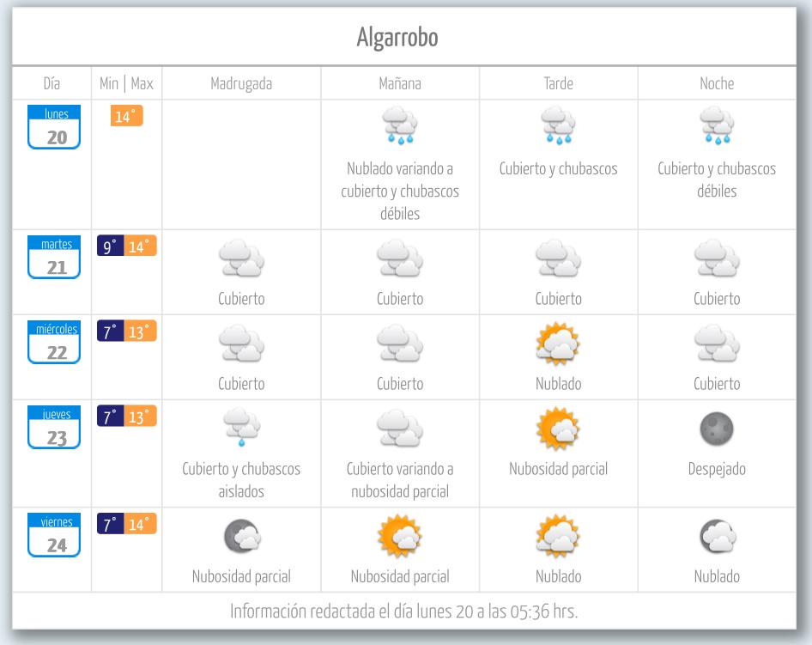The height and width of the screenshot is (645, 812).
Task: Click the dark blue 9° min badge Tuesday
Action: tap(111, 246)
